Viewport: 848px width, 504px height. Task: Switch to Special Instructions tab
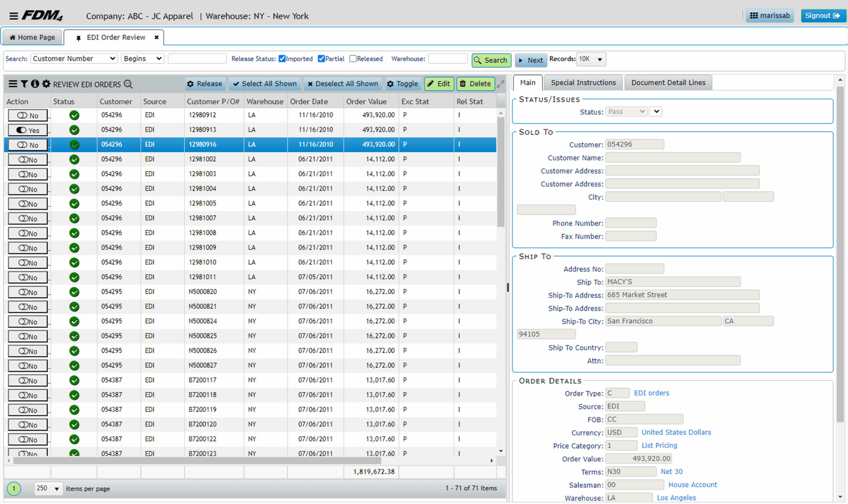pyautogui.click(x=583, y=83)
